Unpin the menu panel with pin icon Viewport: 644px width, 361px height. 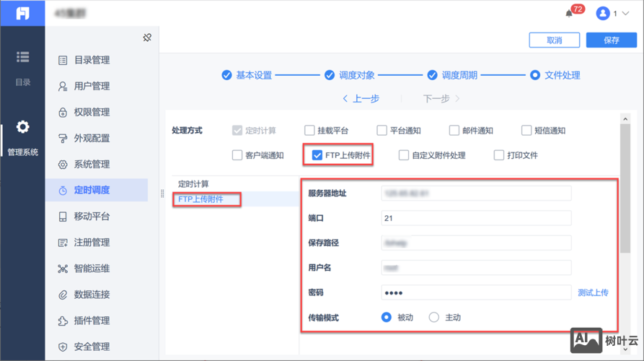[x=147, y=38]
